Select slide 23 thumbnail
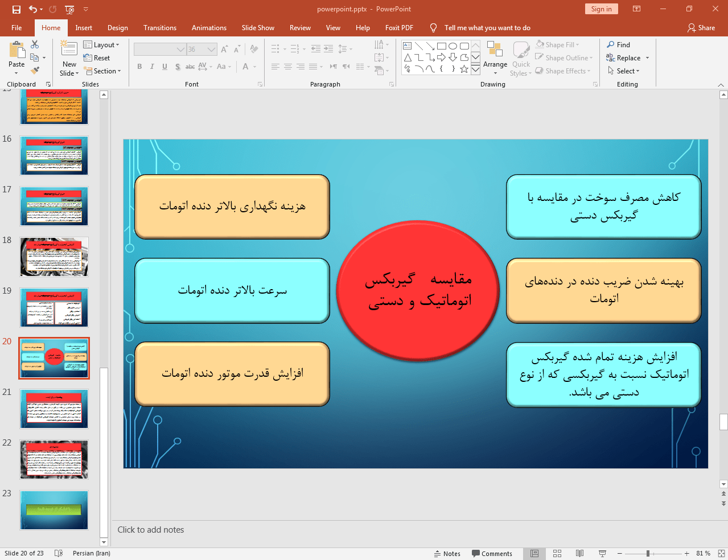The width and height of the screenshot is (728, 560). point(54,510)
